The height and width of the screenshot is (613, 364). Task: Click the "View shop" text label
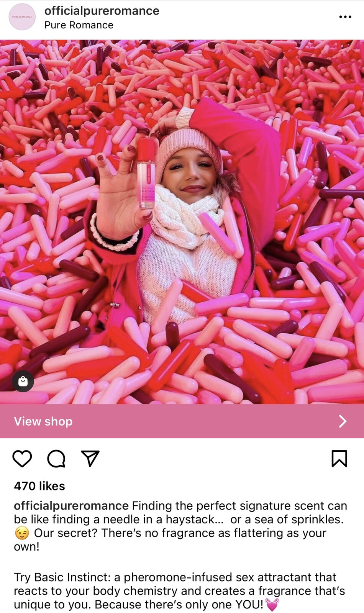[43, 421]
